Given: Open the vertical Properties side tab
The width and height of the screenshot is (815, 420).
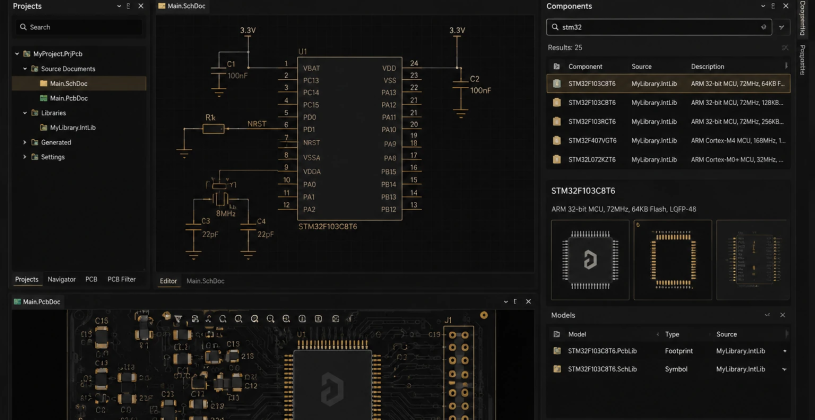Looking at the screenshot, I should [802, 62].
